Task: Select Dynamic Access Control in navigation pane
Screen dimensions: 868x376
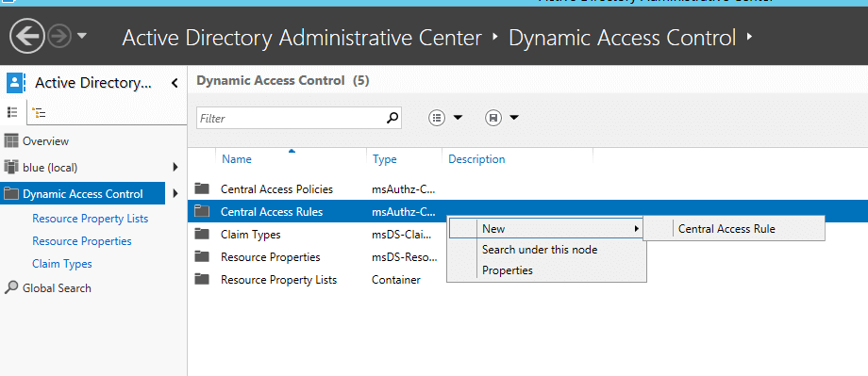Action: pyautogui.click(x=82, y=193)
